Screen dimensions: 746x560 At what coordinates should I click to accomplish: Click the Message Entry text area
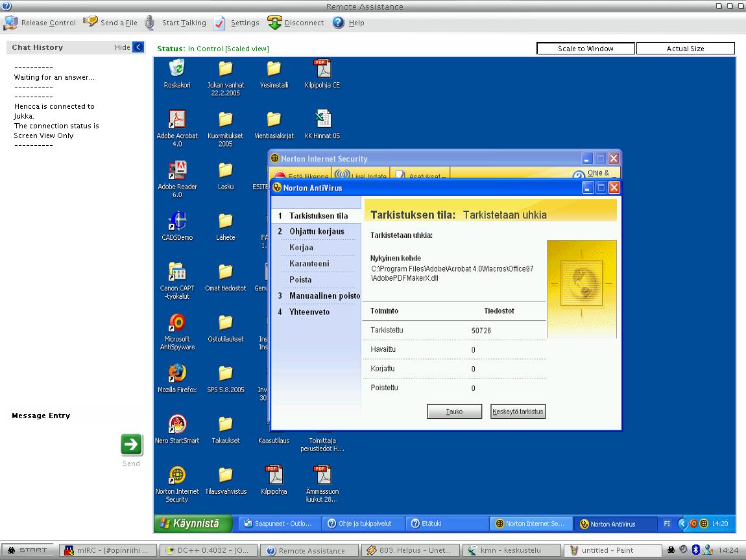(64, 445)
